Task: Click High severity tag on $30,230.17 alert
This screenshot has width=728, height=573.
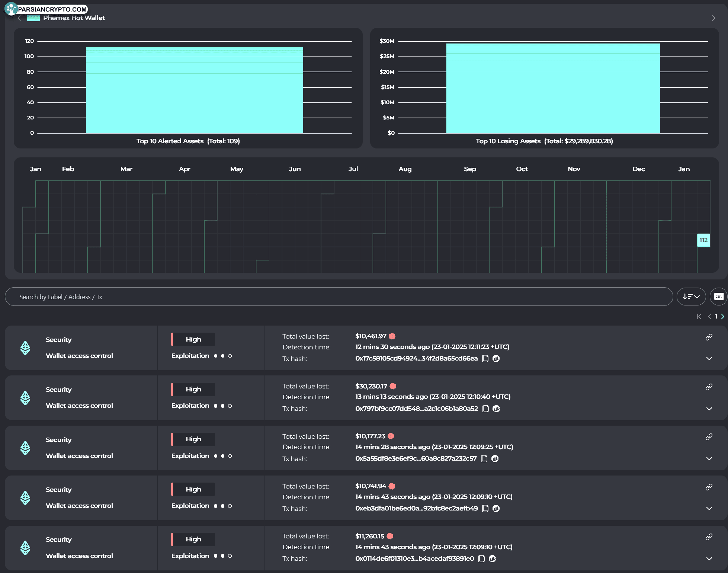Action: pos(193,389)
